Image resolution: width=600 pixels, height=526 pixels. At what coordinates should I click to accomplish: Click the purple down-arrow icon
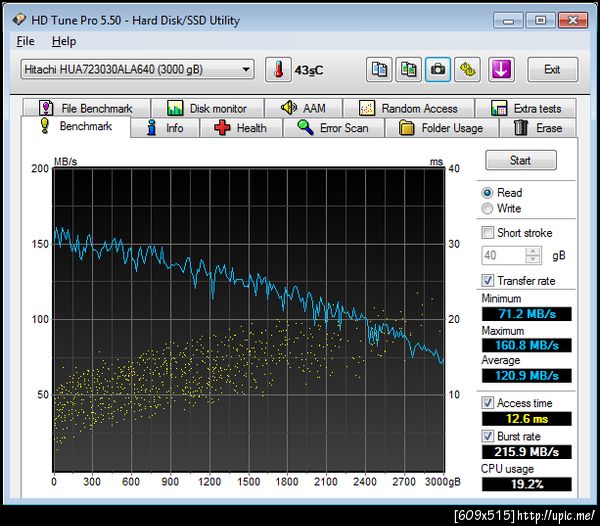pos(501,70)
